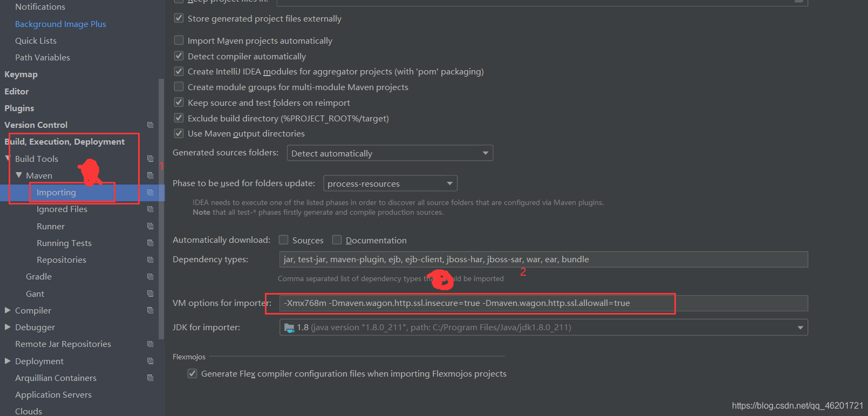Open the Plugins settings section
The width and height of the screenshot is (868, 416).
tap(19, 108)
